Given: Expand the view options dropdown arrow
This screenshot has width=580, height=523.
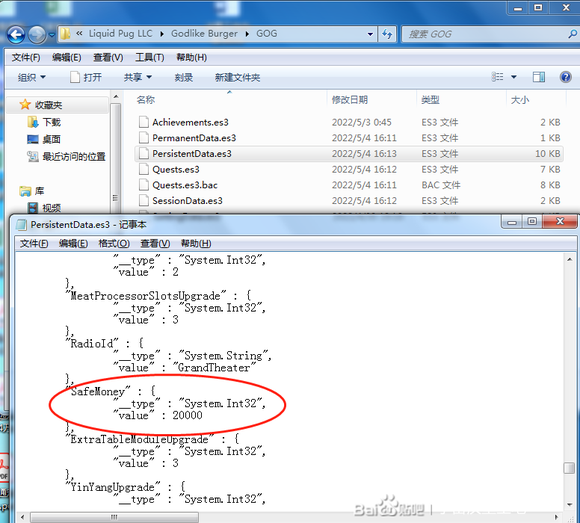Looking at the screenshot, I should pos(513,77).
